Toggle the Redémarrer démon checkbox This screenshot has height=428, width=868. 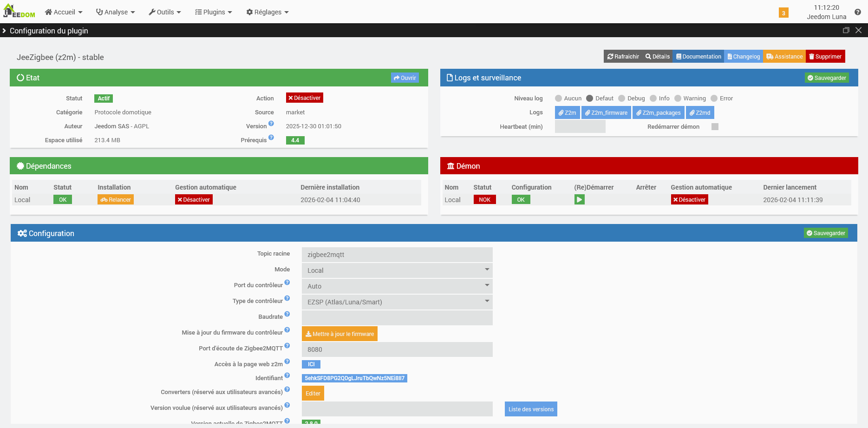(x=715, y=126)
